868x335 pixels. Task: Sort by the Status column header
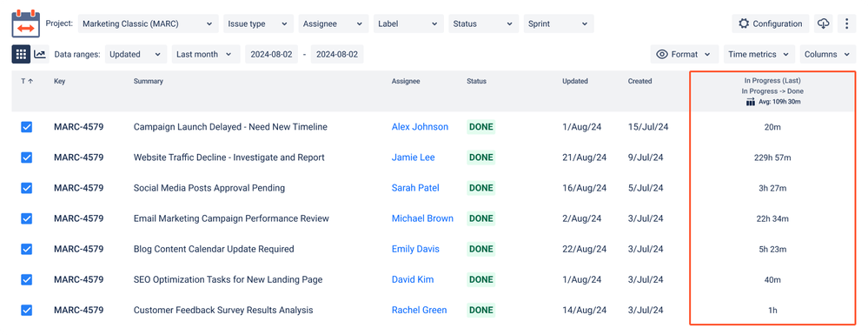pyautogui.click(x=476, y=82)
